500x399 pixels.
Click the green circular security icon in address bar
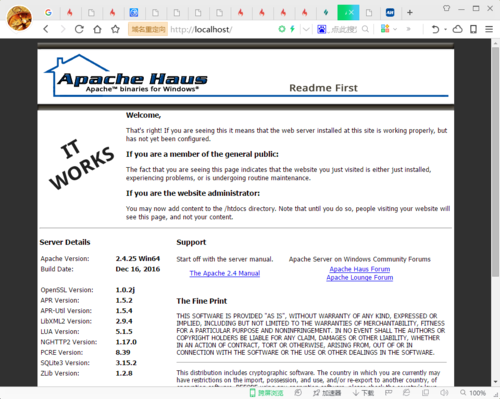(x=282, y=29)
